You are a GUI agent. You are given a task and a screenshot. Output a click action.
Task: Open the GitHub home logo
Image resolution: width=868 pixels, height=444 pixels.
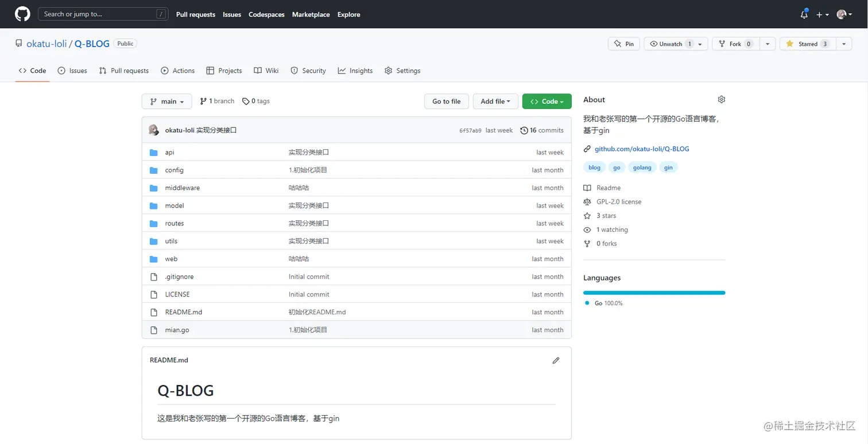(x=22, y=14)
